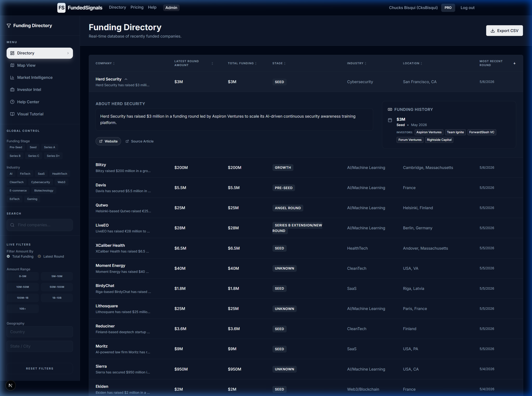Click the Country geography input

(40, 332)
